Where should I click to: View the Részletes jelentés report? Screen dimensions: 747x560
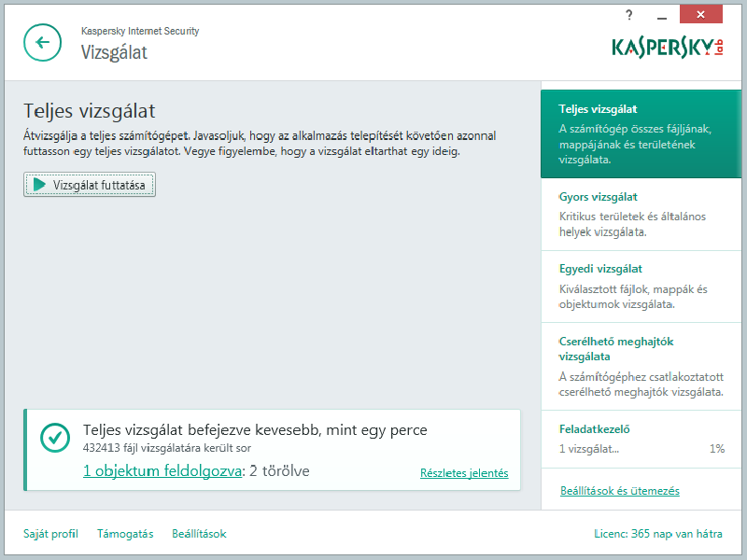(464, 473)
